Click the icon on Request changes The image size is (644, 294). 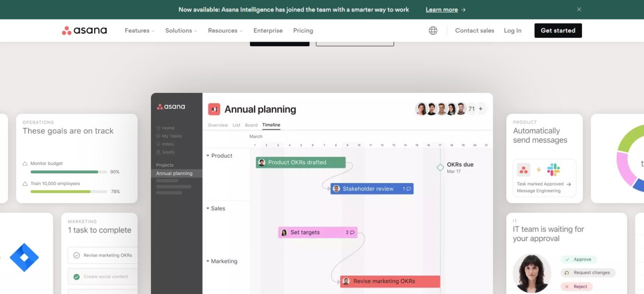tap(567, 273)
